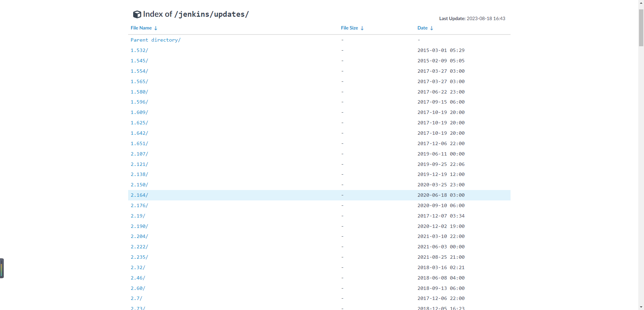
Task: Browse the 2.46/ directory
Action: tap(138, 278)
